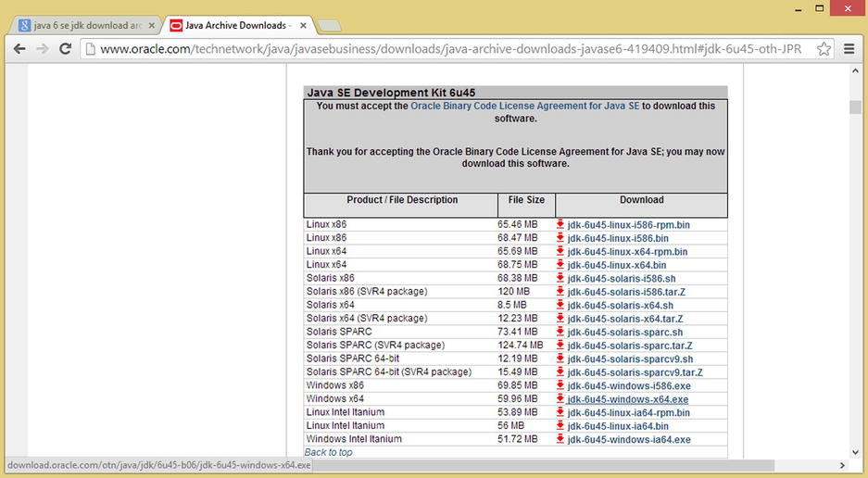Click the horizontal scrollbar right arrow
The height and width of the screenshot is (478, 868).
point(843,465)
